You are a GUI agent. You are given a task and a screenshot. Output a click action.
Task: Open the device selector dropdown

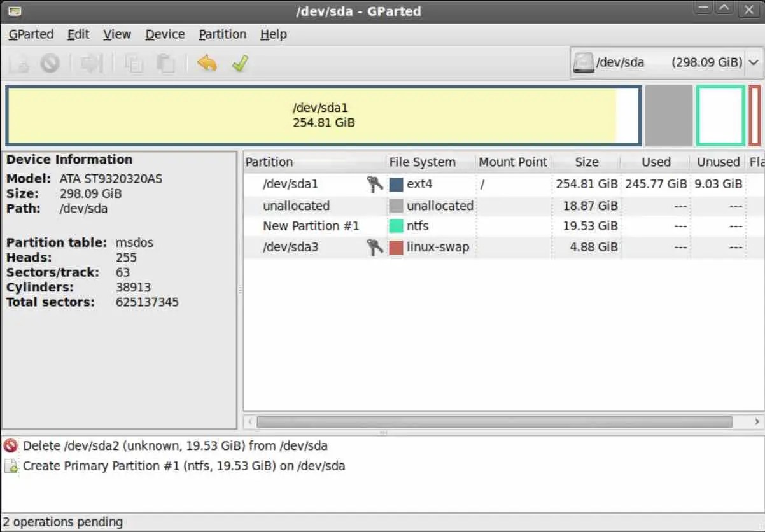(x=754, y=62)
